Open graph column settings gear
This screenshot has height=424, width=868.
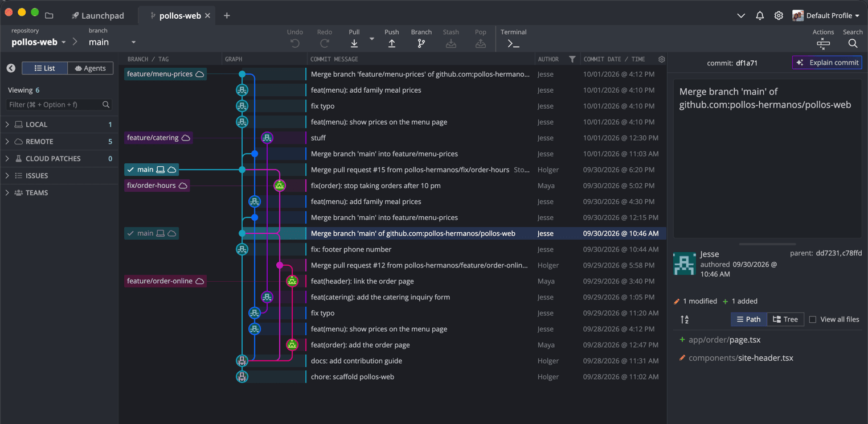click(x=661, y=59)
